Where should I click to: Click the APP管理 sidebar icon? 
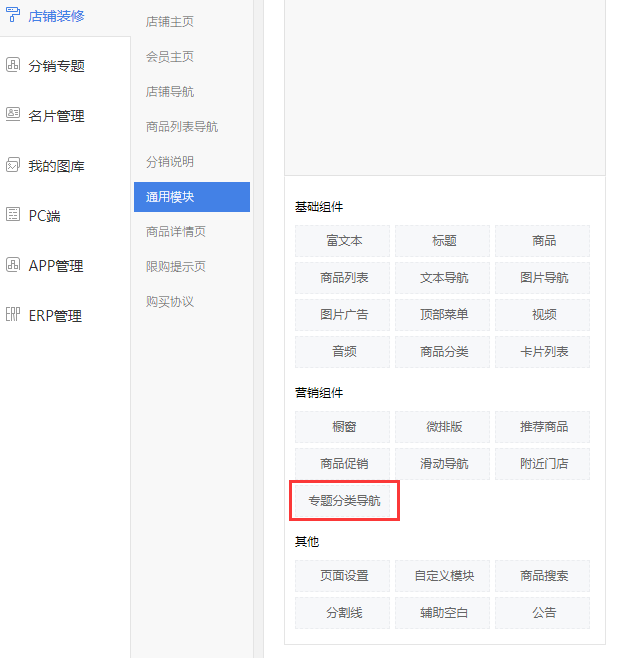pyautogui.click(x=13, y=265)
